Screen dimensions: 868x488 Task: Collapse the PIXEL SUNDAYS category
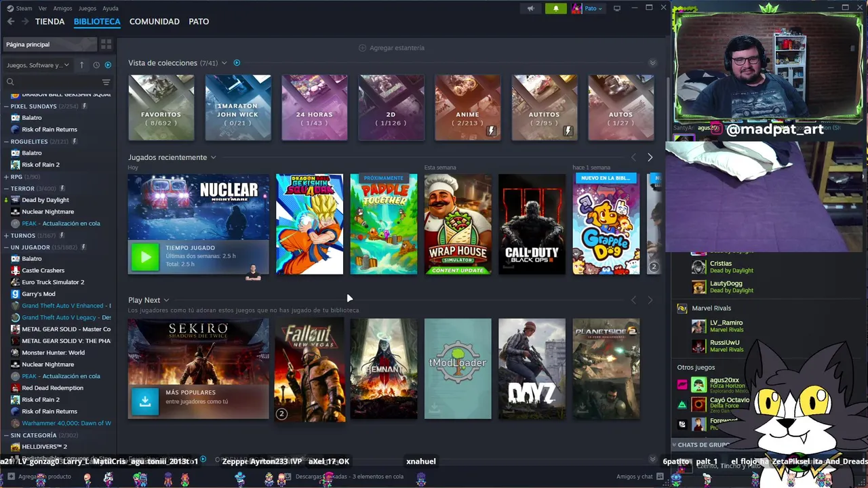coord(7,106)
